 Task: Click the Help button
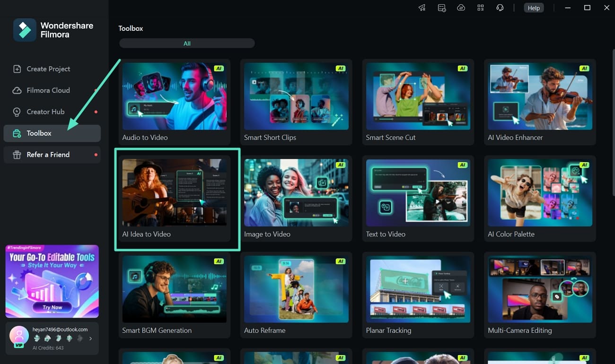click(534, 8)
